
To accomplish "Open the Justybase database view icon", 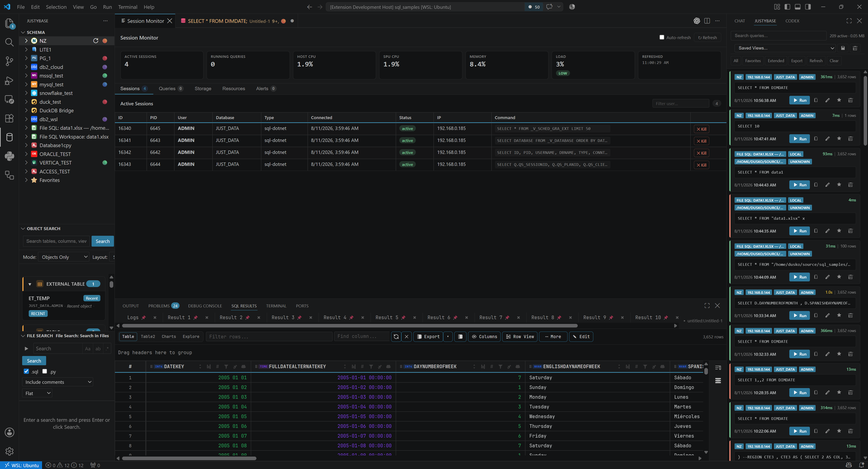I will [9, 137].
